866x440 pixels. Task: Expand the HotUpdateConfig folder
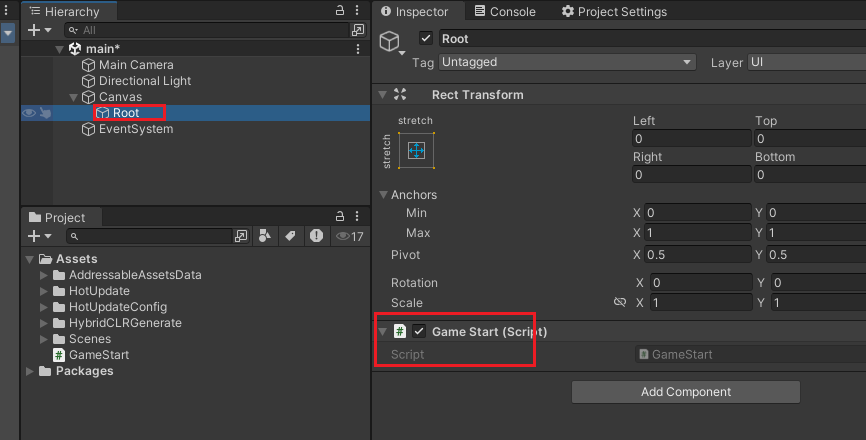(44, 307)
